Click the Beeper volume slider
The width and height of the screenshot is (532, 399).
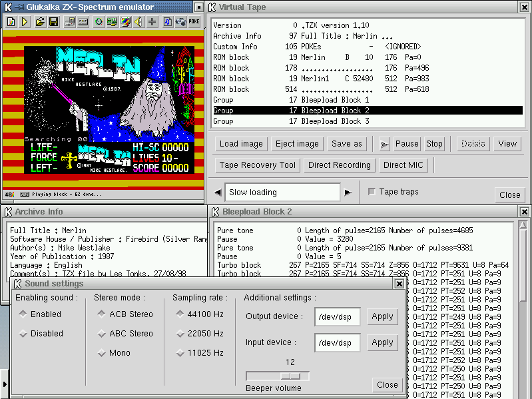coord(278,376)
